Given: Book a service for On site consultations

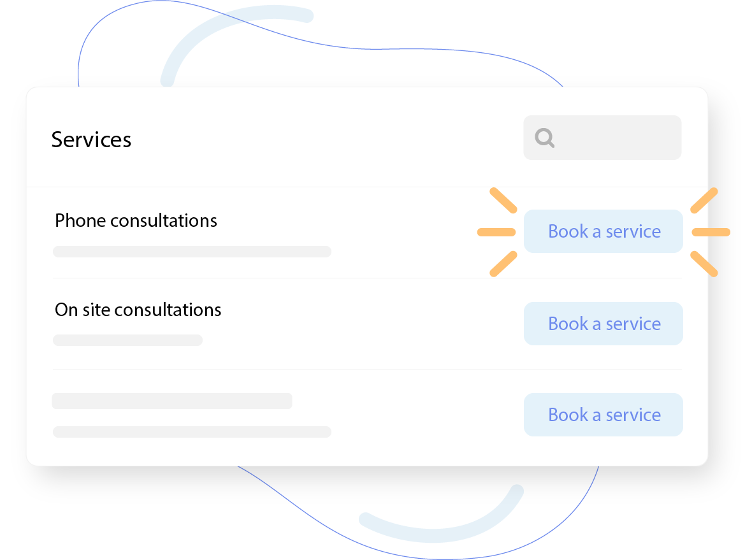Looking at the screenshot, I should (603, 324).
